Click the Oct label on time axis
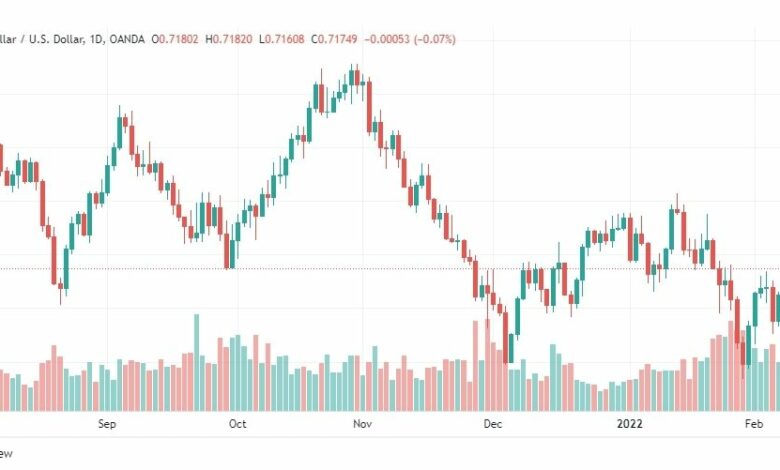Viewport: 780px width, 470px height. [x=237, y=424]
